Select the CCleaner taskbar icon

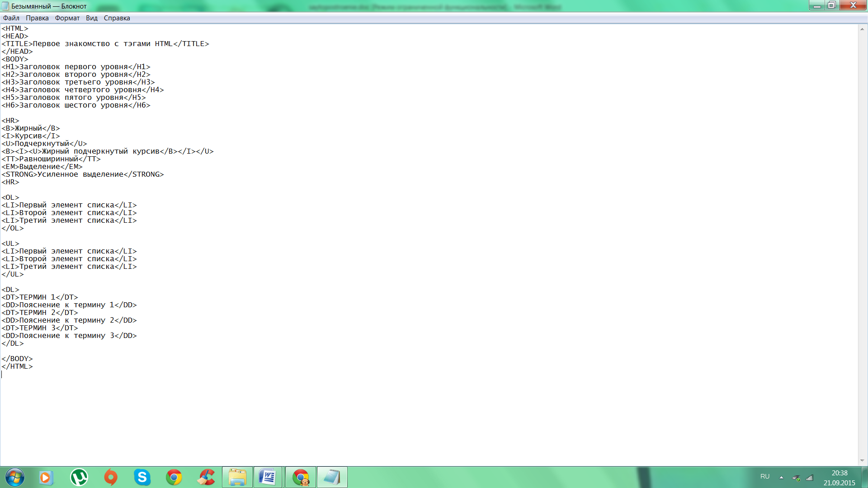click(207, 477)
